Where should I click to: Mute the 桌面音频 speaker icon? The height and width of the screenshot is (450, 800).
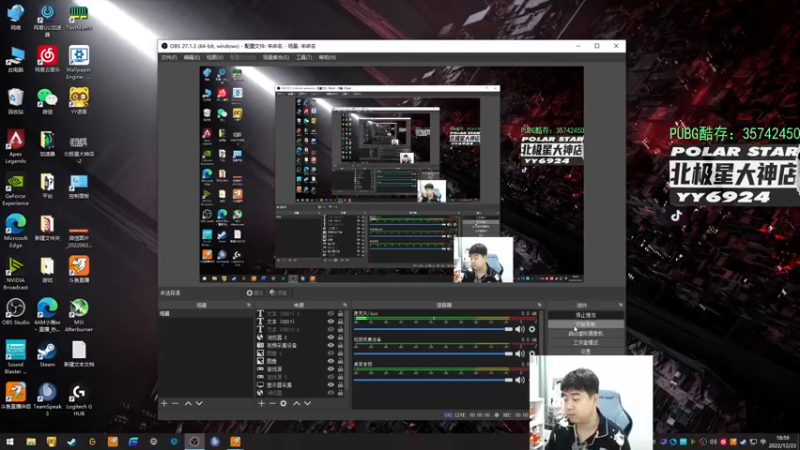tap(520, 380)
